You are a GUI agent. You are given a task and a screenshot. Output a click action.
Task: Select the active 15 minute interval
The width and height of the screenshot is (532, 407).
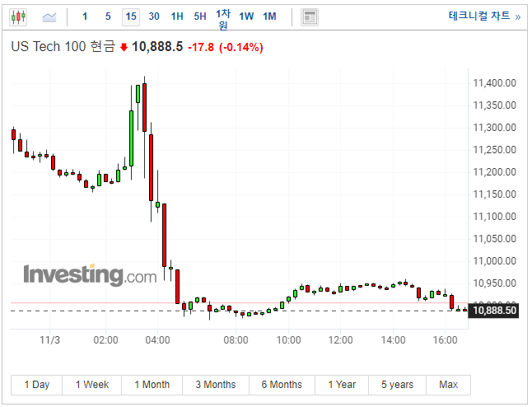[x=131, y=16]
